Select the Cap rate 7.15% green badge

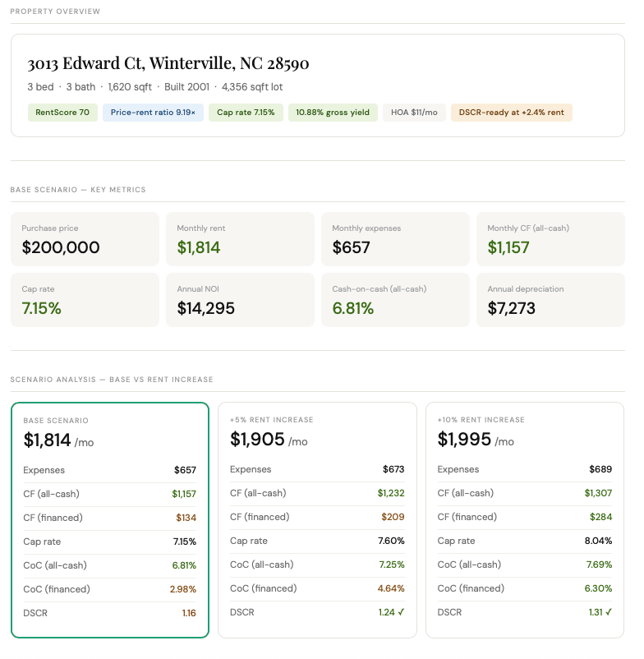[x=246, y=113]
